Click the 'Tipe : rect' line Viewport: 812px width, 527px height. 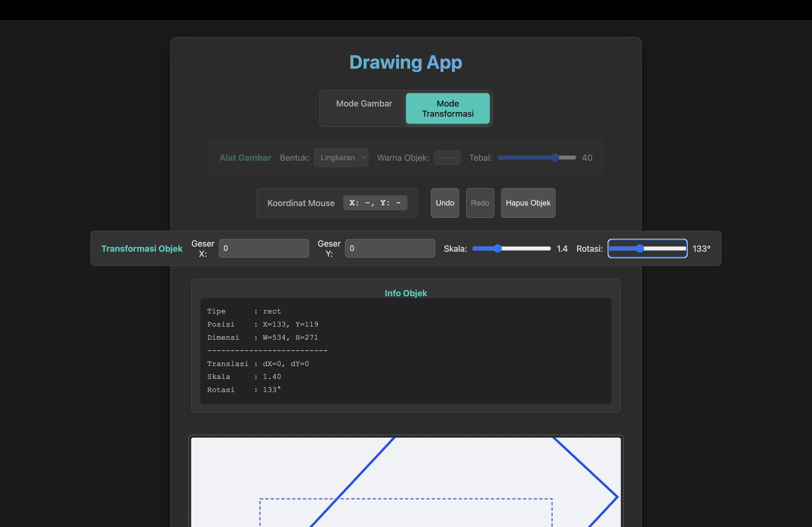244,311
